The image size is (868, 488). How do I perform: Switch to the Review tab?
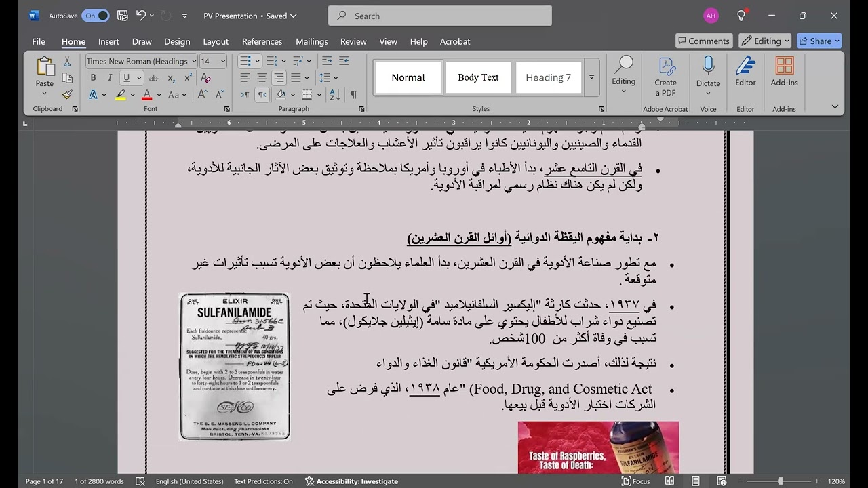[x=353, y=41]
